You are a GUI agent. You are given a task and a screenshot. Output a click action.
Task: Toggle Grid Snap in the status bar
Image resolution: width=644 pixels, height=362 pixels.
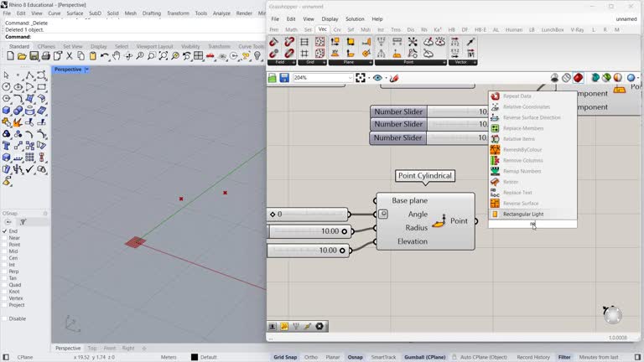285,357
